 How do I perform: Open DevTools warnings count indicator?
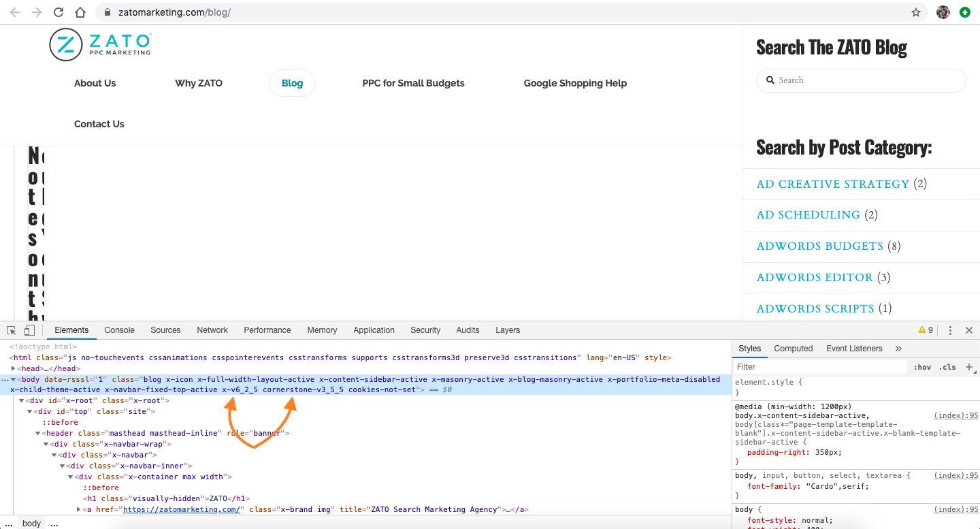point(926,330)
